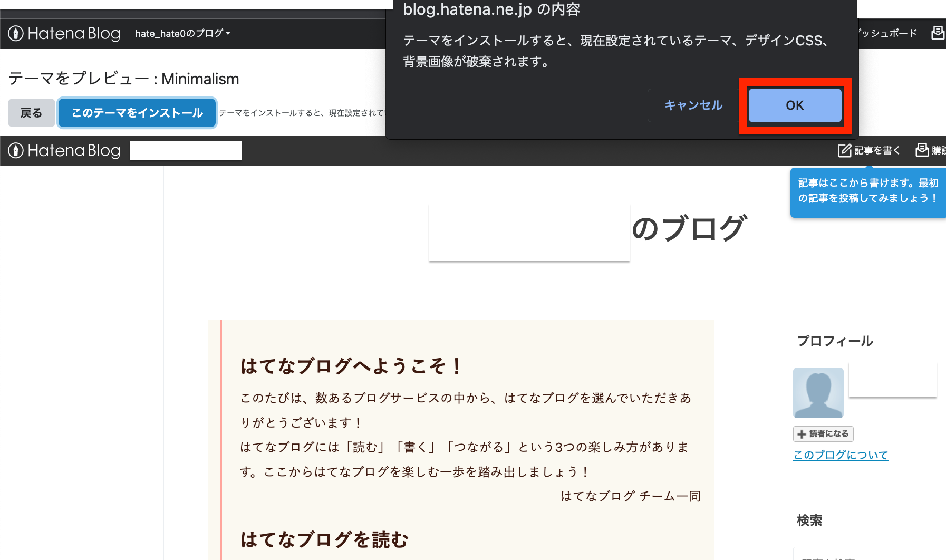Viewport: 946px width, 560px height.
Task: Click the plus icon on 読者になる
Action: [802, 434]
